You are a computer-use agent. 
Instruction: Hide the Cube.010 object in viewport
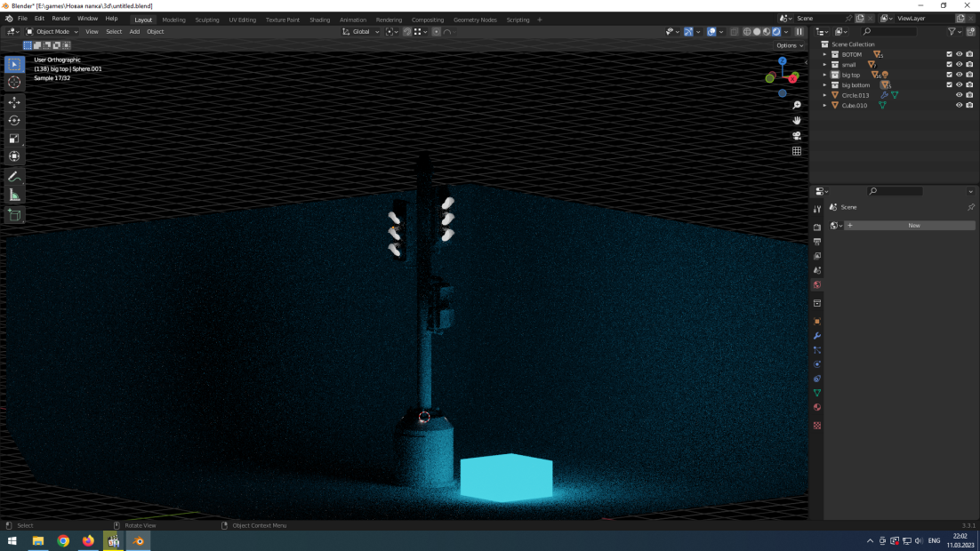coord(959,105)
